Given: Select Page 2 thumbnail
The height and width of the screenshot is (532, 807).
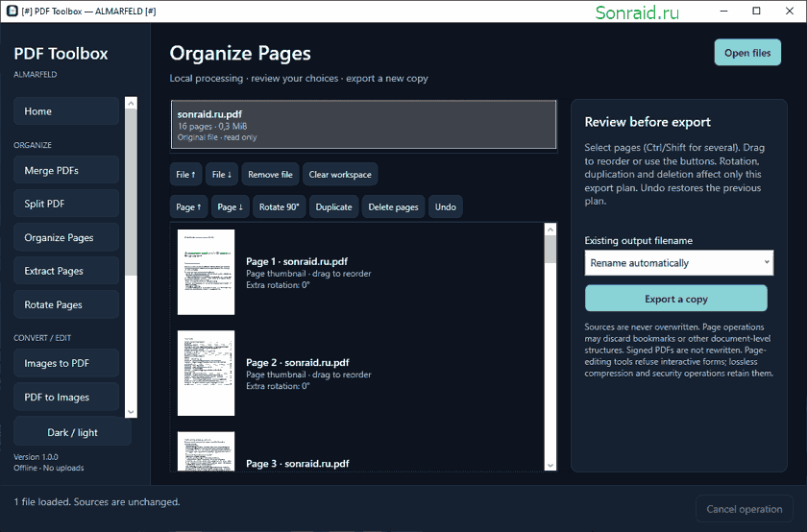Looking at the screenshot, I should (206, 373).
